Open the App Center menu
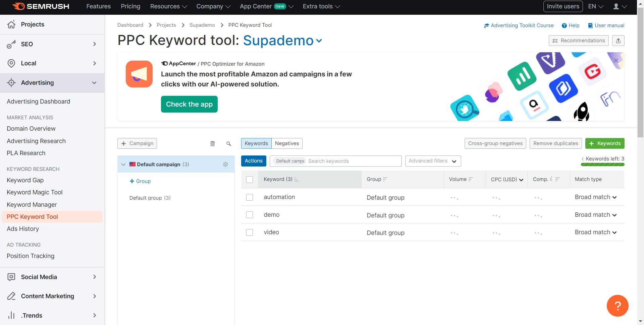The image size is (644, 325). [x=256, y=6]
